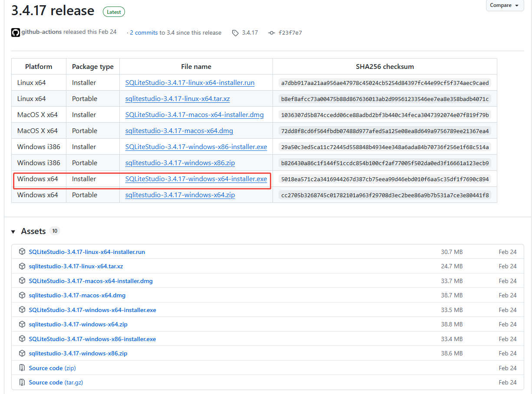Image resolution: width=532 pixels, height=394 pixels.
Task: Click the Platform column header
Action: point(39,67)
